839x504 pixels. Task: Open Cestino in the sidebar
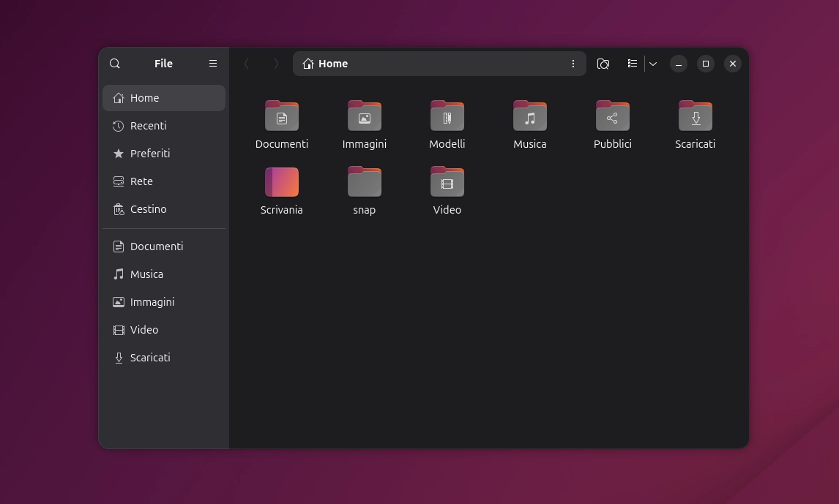(x=149, y=209)
